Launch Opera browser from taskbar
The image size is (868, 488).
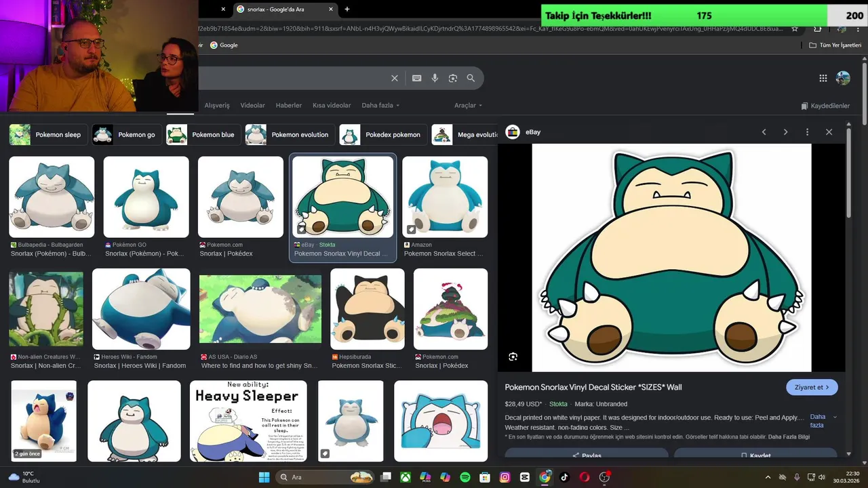coord(585,477)
